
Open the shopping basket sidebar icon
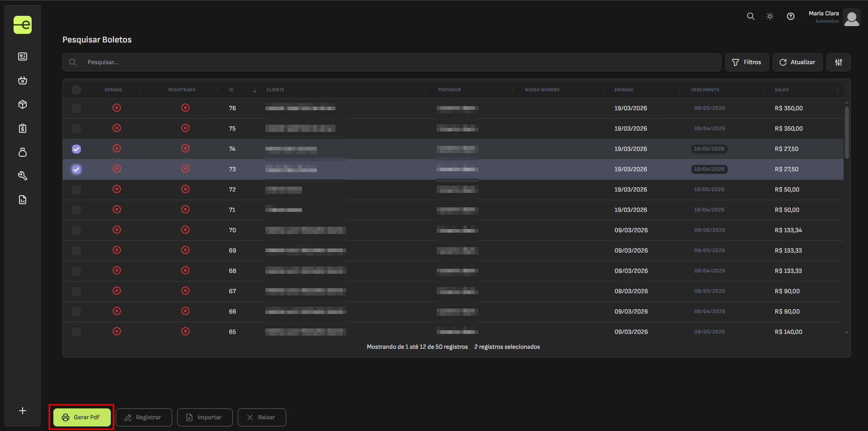pos(23,80)
